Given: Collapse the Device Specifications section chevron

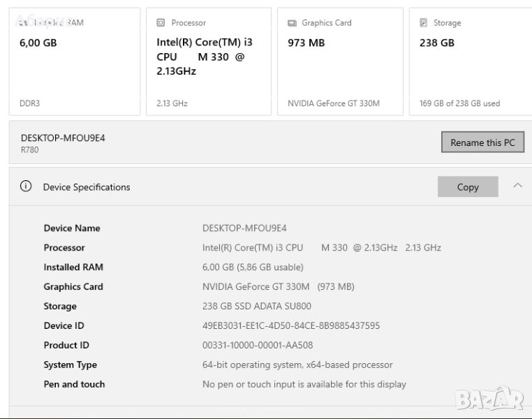Looking at the screenshot, I should pos(517,186).
